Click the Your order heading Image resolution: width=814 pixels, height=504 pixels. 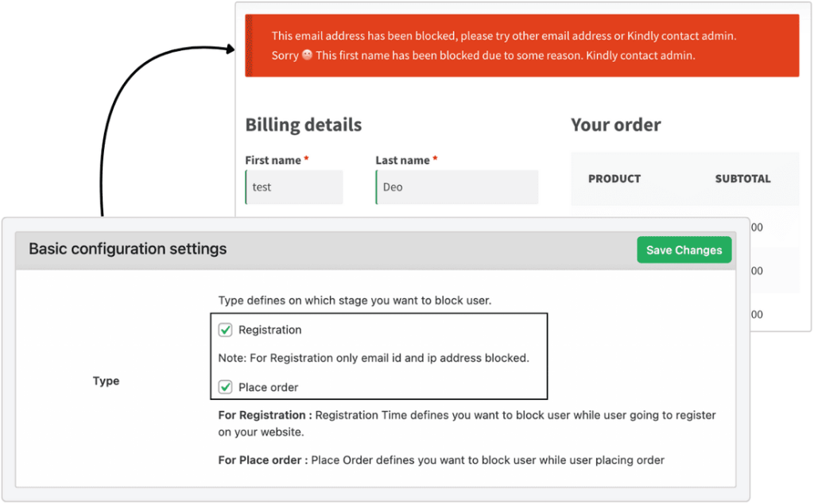pyautogui.click(x=615, y=125)
